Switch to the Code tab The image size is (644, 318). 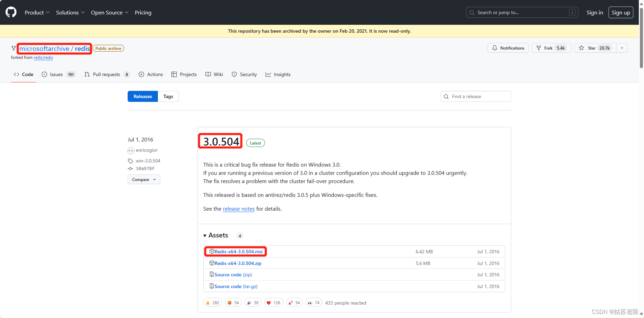pyautogui.click(x=23, y=74)
